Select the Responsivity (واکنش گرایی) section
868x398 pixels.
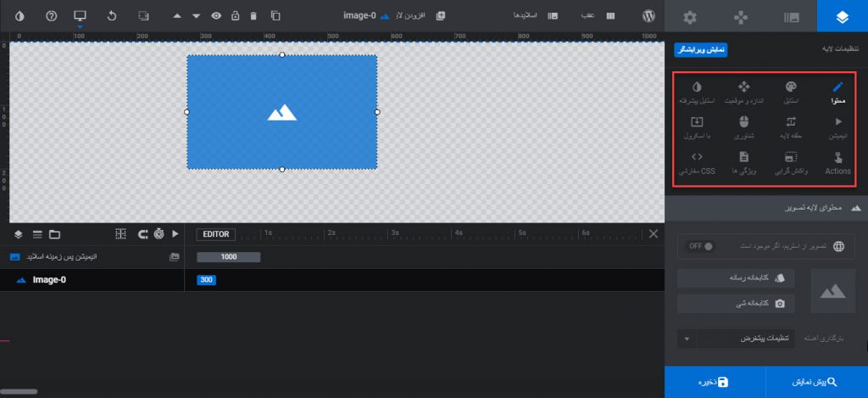[x=791, y=164]
